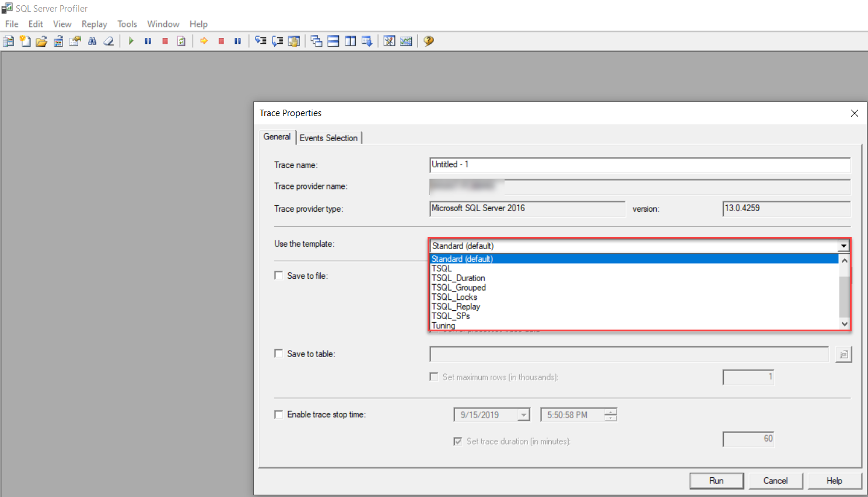This screenshot has width=868, height=497.
Task: Click the template list scroll-down arrow
Action: click(x=844, y=324)
